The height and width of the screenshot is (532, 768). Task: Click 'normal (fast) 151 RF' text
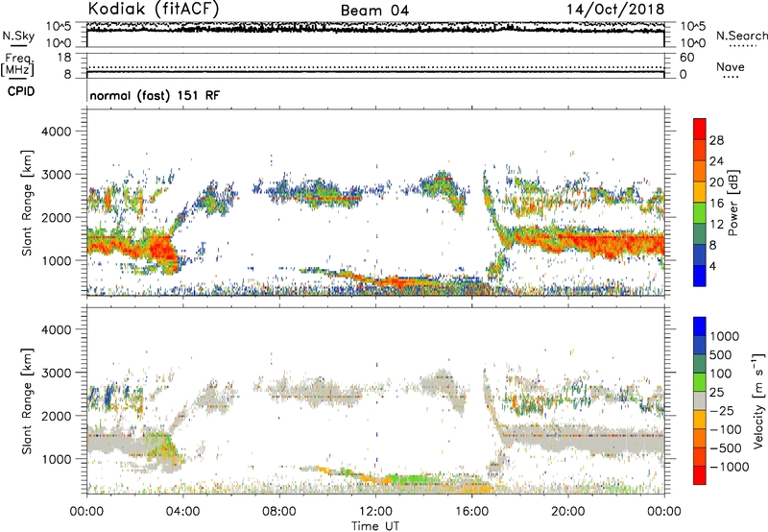point(155,95)
